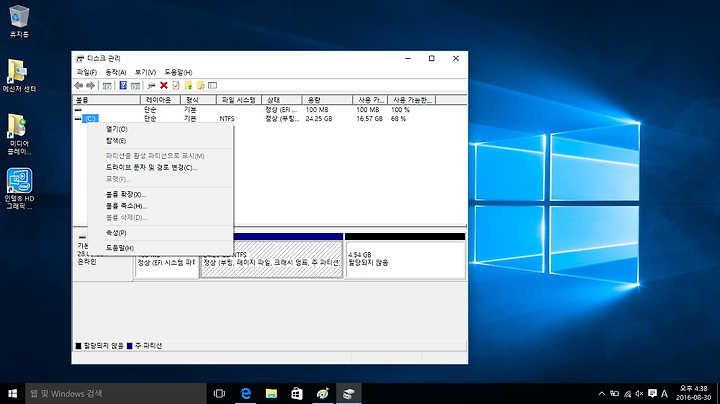This screenshot has width=720, height=404.
Task: Open the Action Center notification icon
Action: click(652, 393)
